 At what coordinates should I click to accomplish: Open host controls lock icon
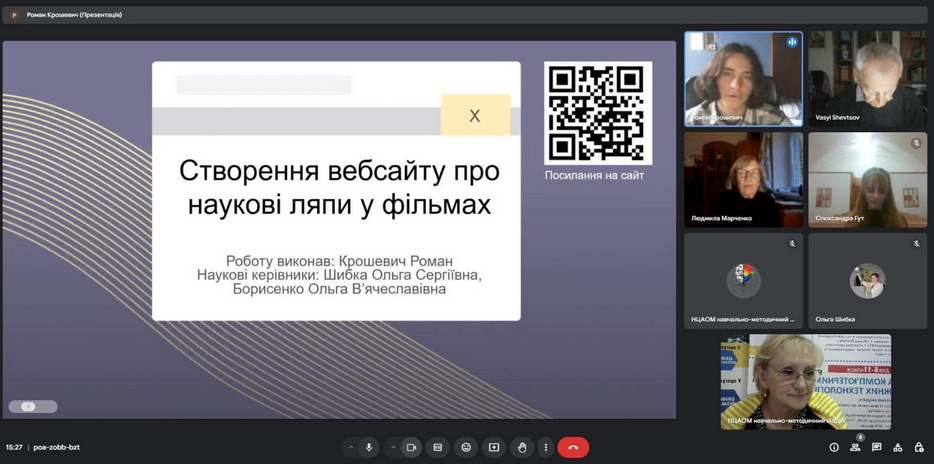point(918,447)
